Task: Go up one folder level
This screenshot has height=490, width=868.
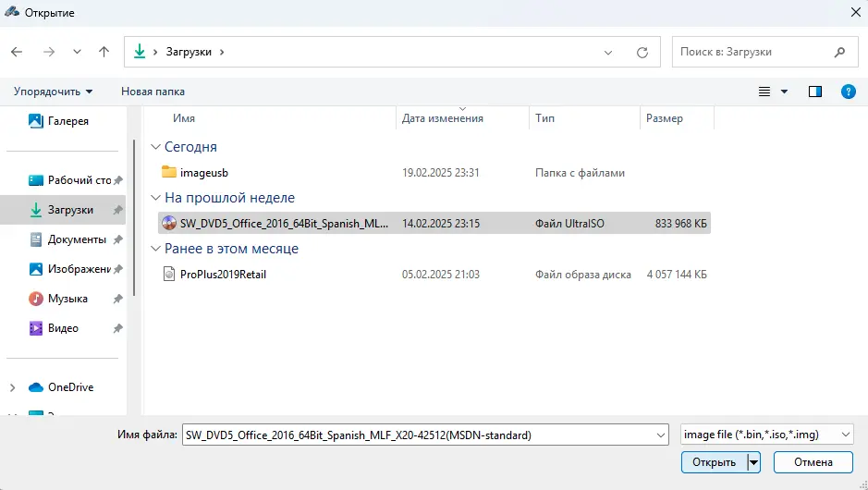Action: [104, 52]
